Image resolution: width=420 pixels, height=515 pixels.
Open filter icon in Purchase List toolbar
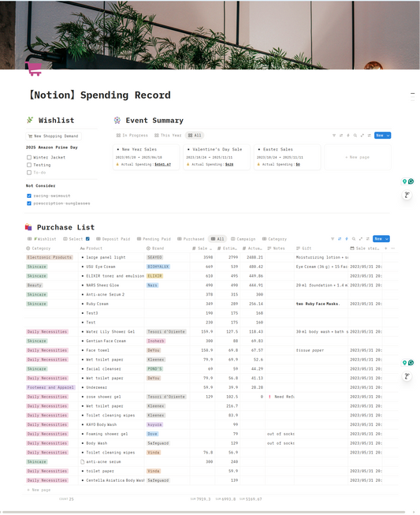pos(333,239)
